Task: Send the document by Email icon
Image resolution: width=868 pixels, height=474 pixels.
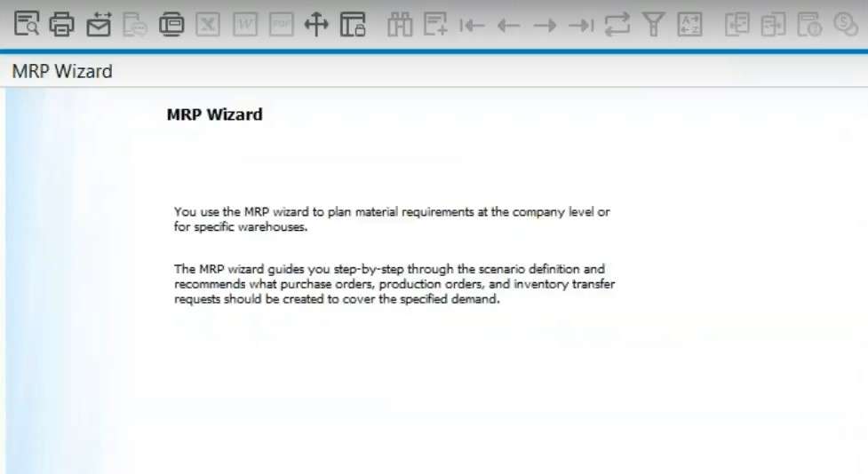Action: (99, 24)
